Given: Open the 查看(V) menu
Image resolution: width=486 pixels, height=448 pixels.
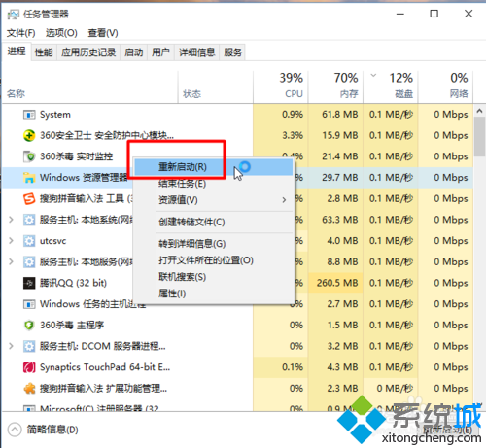Looking at the screenshot, I should coord(103,33).
